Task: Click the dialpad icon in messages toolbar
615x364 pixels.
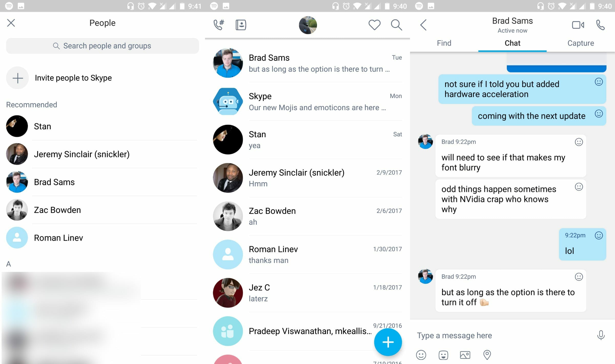Action: [219, 24]
